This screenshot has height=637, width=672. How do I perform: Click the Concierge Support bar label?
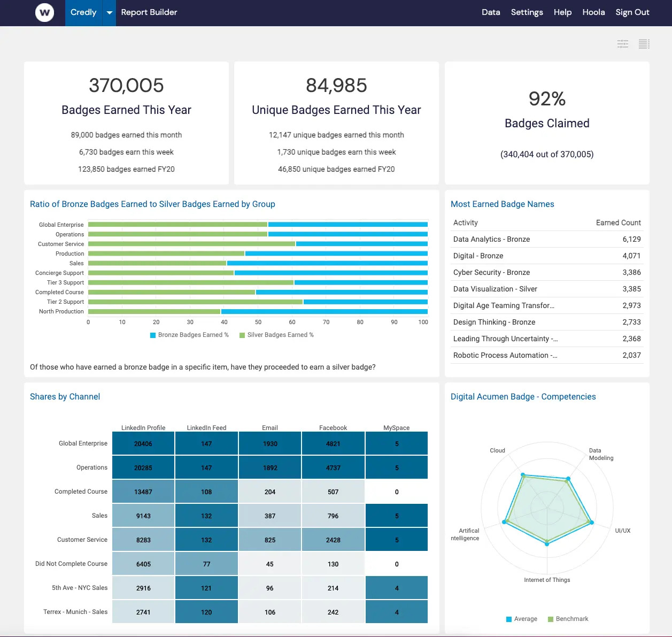(x=59, y=273)
